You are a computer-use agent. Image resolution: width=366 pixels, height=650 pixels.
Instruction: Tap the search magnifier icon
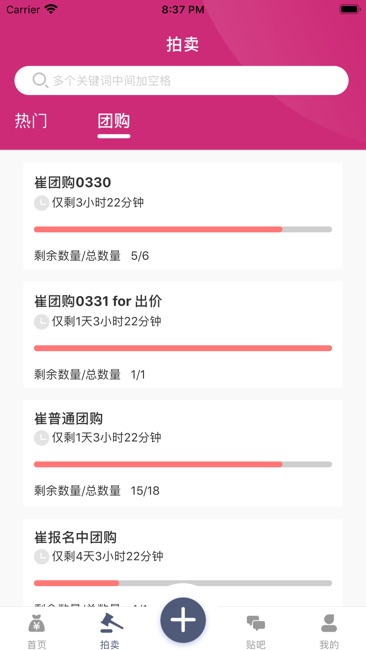pos(40,80)
